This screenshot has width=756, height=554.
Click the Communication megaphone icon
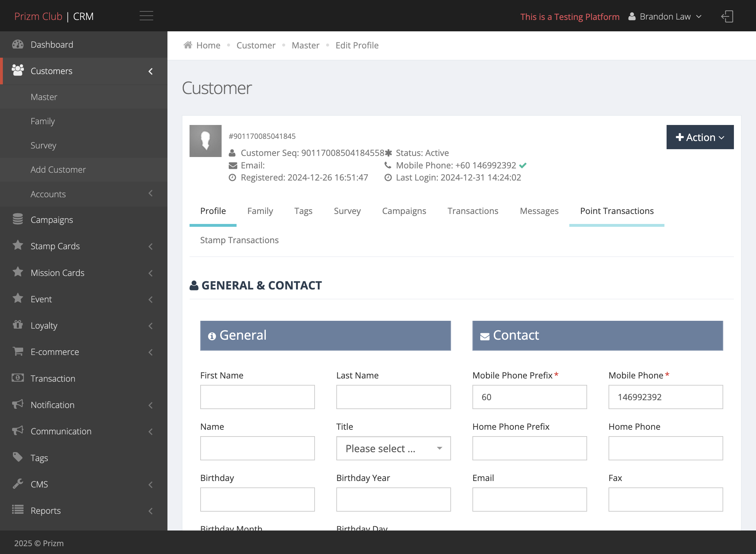pyautogui.click(x=18, y=430)
